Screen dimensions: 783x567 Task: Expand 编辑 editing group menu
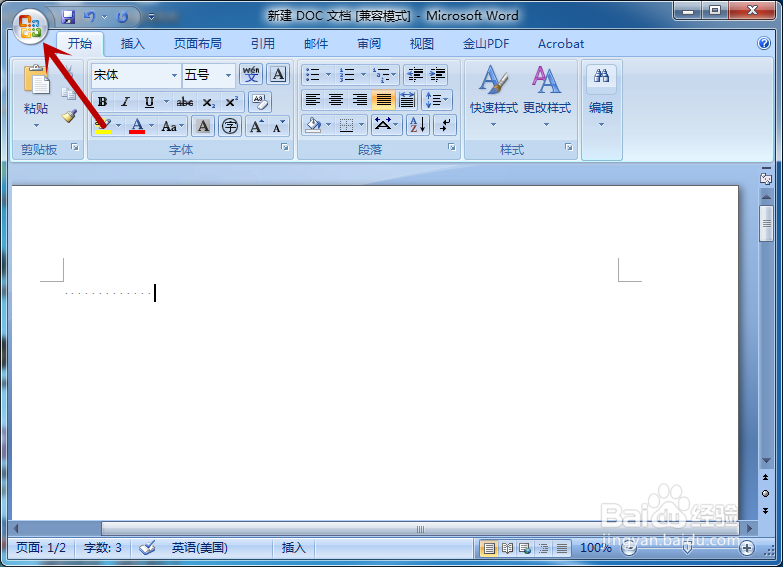[x=601, y=96]
